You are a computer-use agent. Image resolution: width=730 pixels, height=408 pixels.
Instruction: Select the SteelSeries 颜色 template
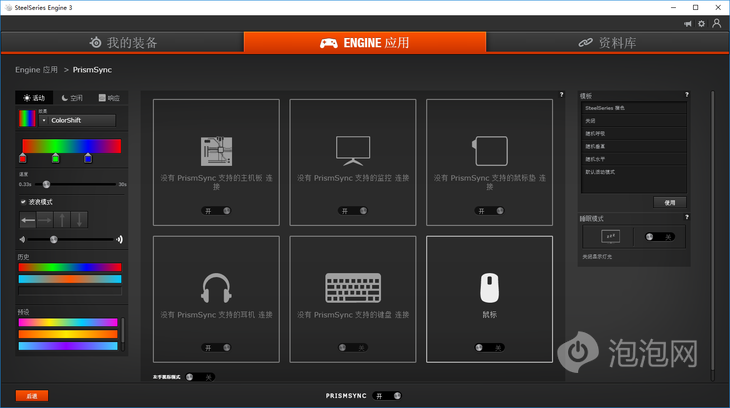(634, 108)
